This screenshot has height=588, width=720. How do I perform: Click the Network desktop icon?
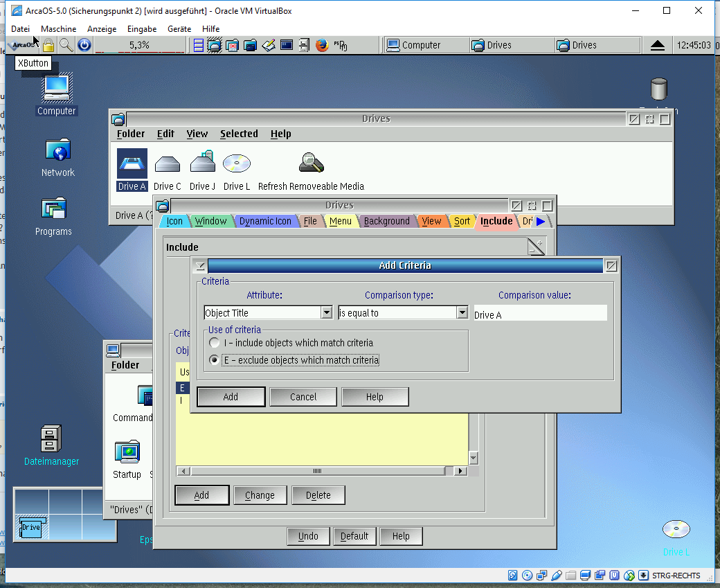(x=58, y=150)
